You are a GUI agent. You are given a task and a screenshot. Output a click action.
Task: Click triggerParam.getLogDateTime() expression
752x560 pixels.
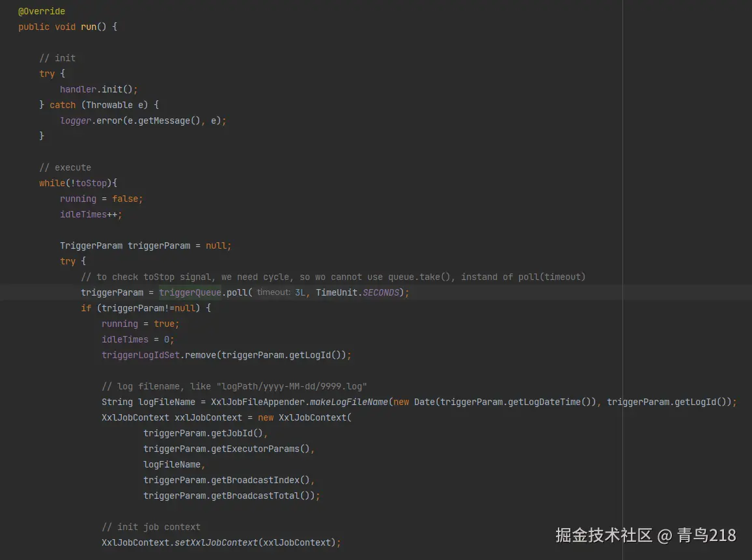click(516, 402)
